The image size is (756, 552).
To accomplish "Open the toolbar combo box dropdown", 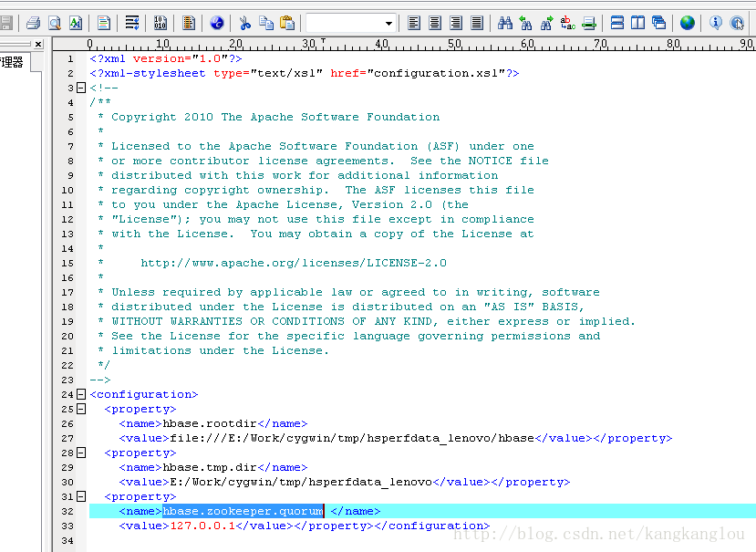I will [388, 23].
